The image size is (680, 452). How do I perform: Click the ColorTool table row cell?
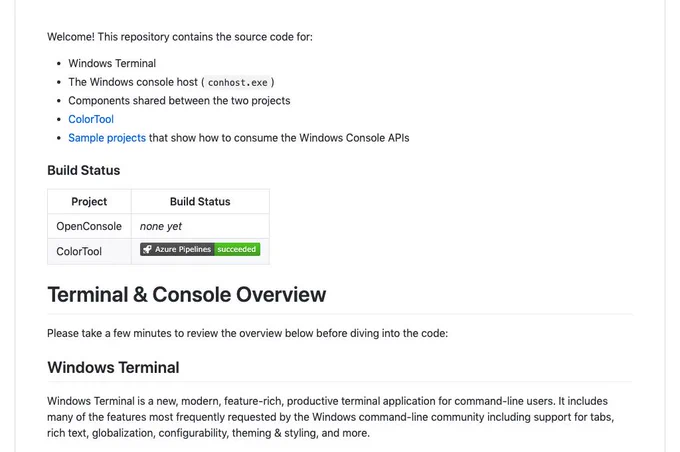pos(89,251)
